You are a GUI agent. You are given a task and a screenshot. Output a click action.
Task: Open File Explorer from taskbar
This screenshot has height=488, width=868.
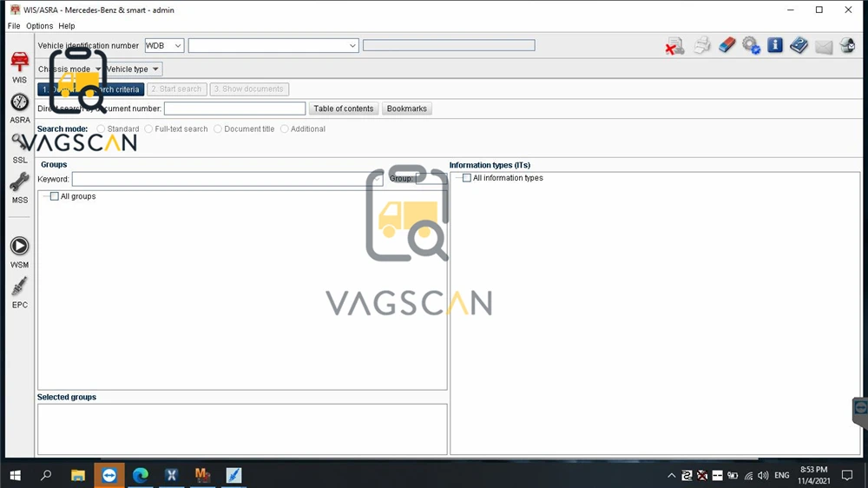click(x=78, y=475)
